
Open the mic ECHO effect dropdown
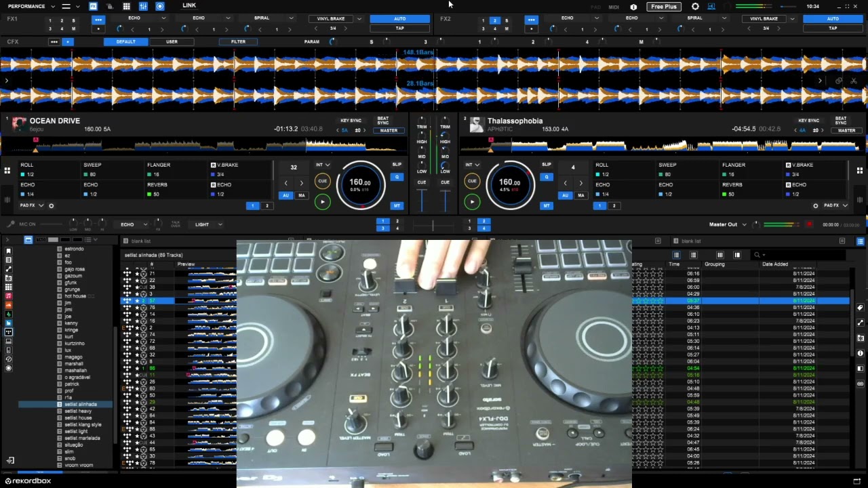[x=134, y=224]
